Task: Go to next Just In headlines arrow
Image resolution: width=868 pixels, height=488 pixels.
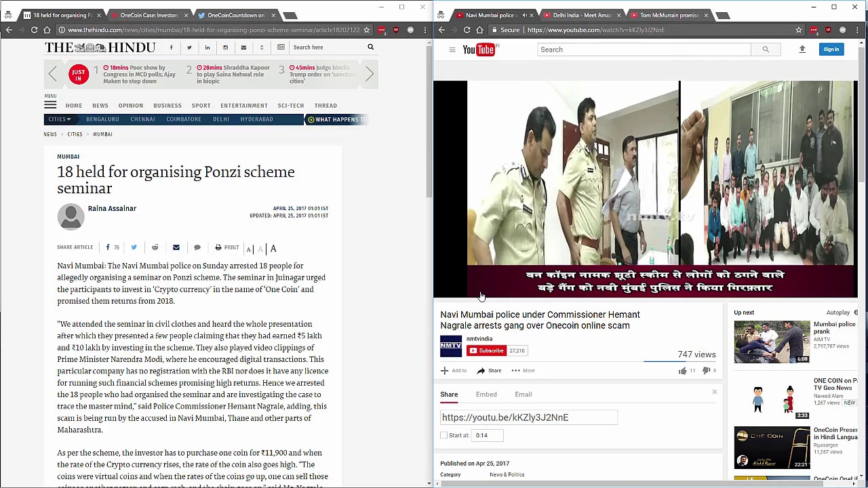Action: coord(370,74)
